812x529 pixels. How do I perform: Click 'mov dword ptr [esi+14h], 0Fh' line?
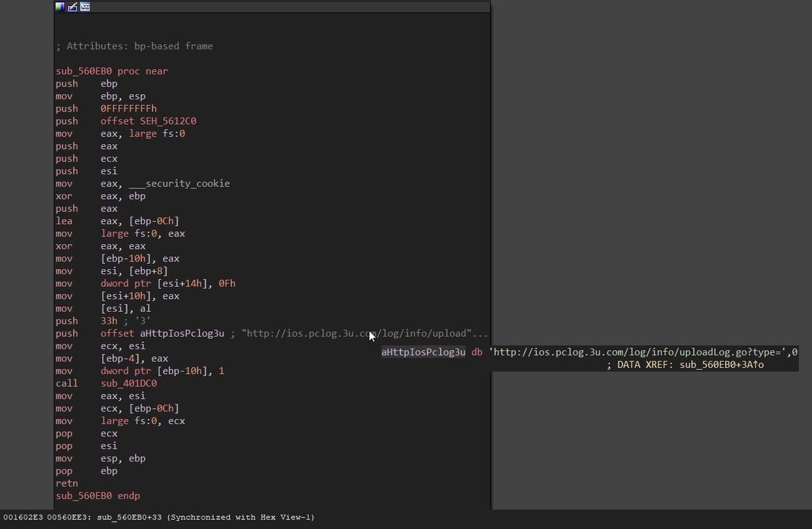145,283
